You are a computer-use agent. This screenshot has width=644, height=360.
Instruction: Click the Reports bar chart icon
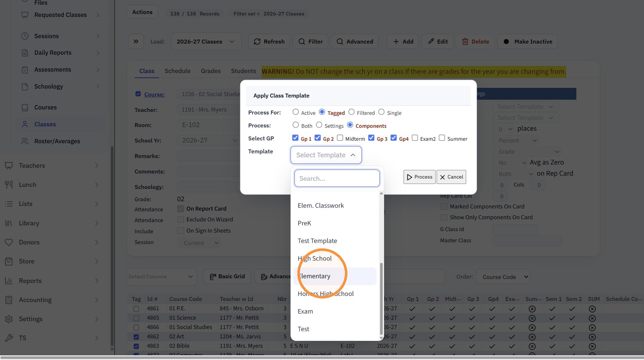click(9, 281)
